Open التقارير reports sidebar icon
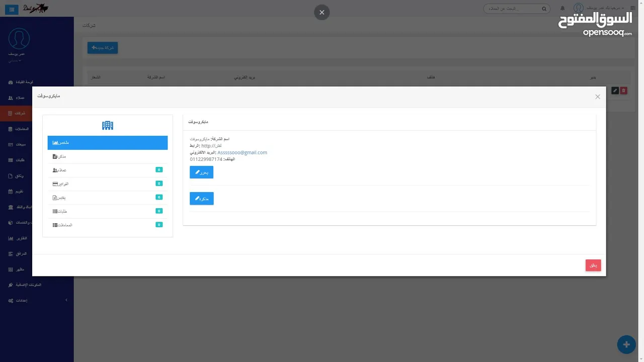Image resolution: width=644 pixels, height=362 pixels. tap(11, 238)
